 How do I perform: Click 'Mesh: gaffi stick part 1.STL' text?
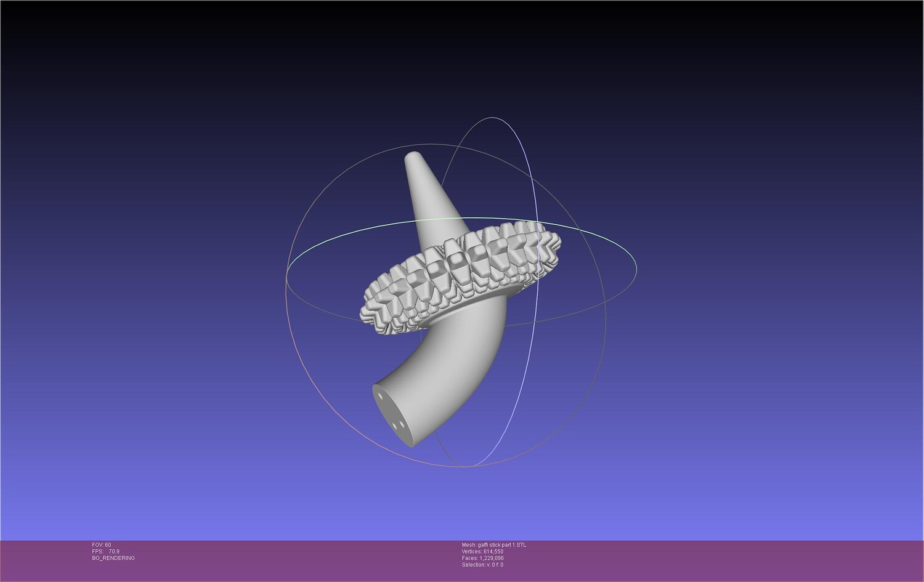pos(494,545)
